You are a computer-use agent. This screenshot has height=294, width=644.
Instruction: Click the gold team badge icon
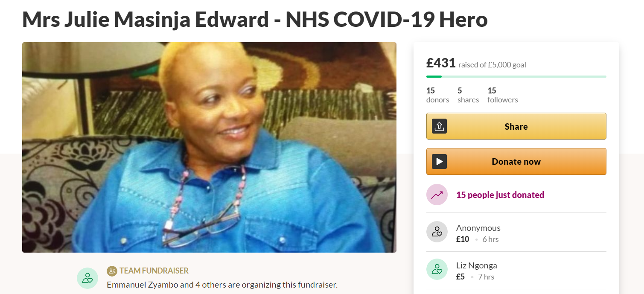(x=112, y=271)
